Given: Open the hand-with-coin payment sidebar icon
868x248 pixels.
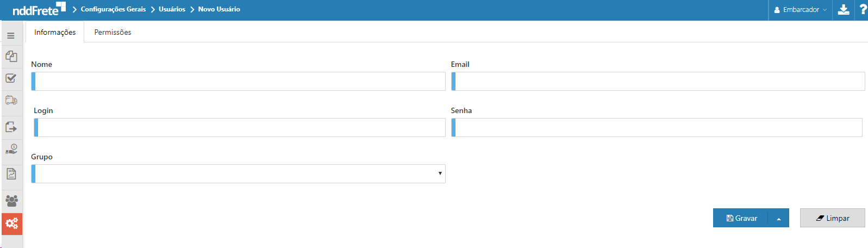Looking at the screenshot, I should [x=11, y=149].
